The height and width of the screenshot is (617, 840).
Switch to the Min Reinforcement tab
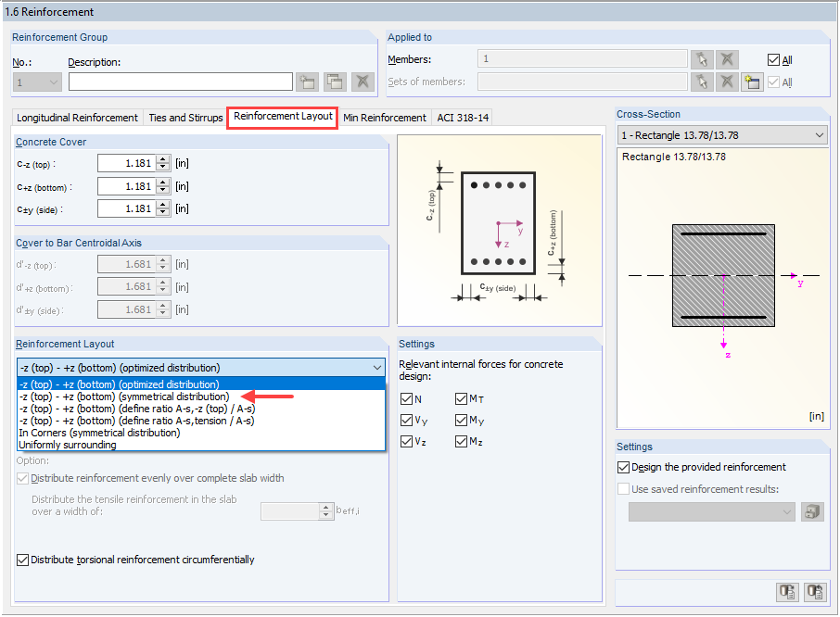coord(384,118)
